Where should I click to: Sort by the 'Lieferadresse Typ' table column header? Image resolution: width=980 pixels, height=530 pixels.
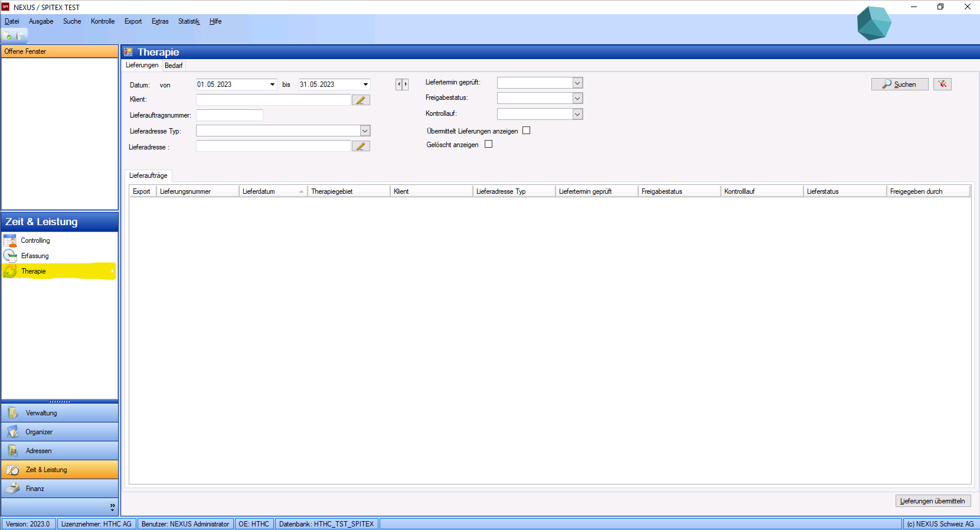click(514, 191)
